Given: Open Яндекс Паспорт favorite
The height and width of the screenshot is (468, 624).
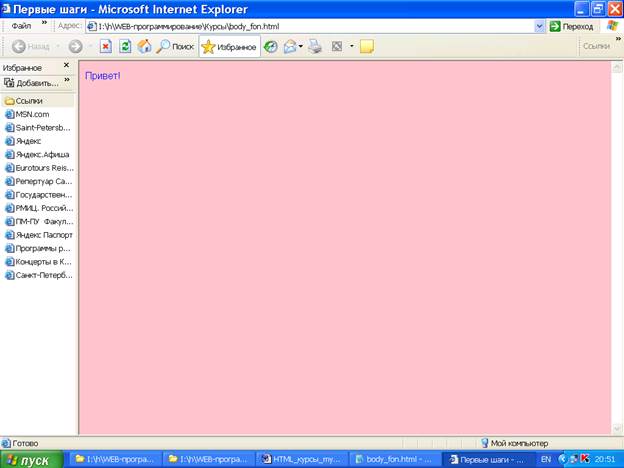Looking at the screenshot, I should 39,235.
